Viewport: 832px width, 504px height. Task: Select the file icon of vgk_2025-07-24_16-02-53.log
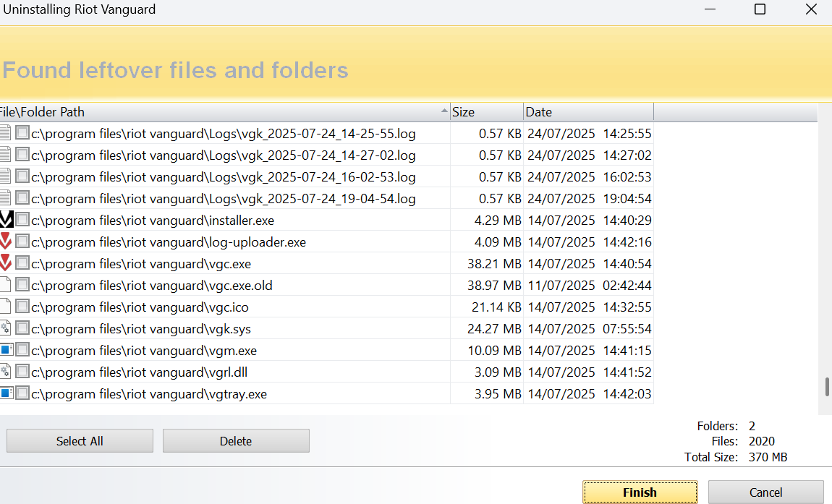click(x=5, y=176)
